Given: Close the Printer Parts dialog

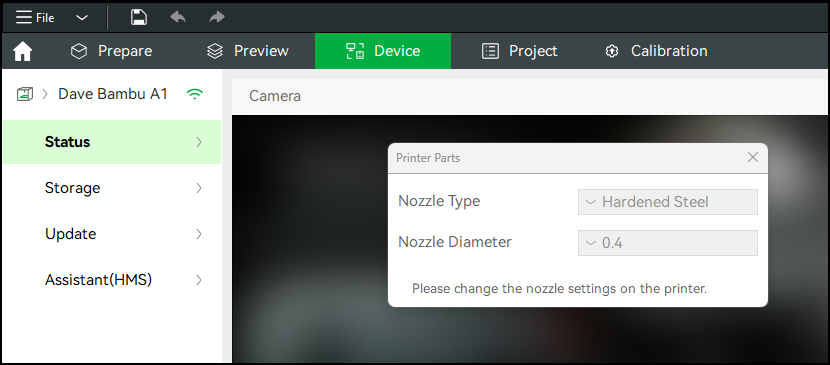Looking at the screenshot, I should pos(753,157).
